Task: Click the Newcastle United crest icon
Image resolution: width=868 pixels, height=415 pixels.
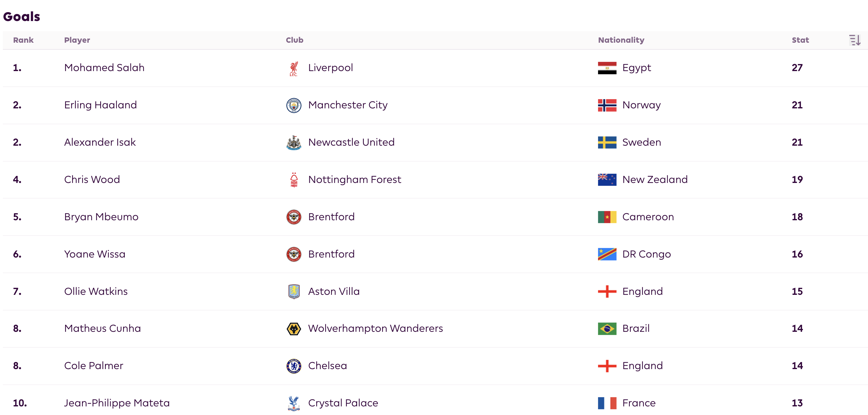Action: point(294,143)
